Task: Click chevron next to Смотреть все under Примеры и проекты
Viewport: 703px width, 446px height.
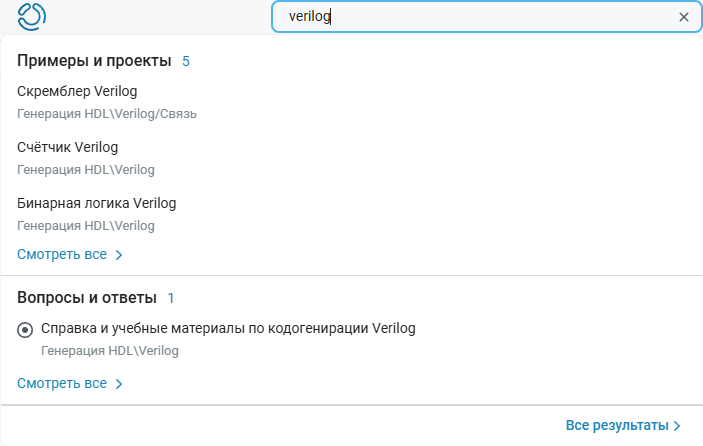Action: pos(119,255)
